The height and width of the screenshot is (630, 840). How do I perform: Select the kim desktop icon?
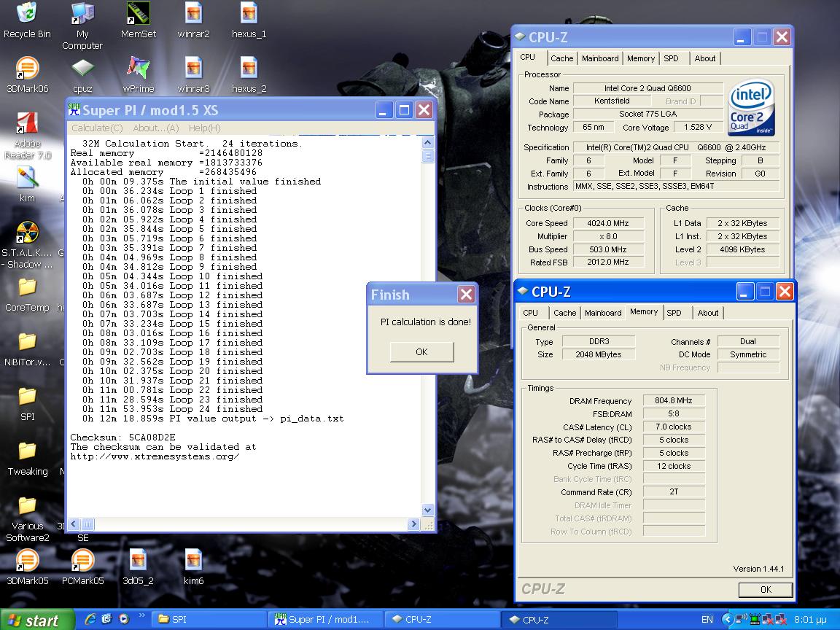[27, 184]
